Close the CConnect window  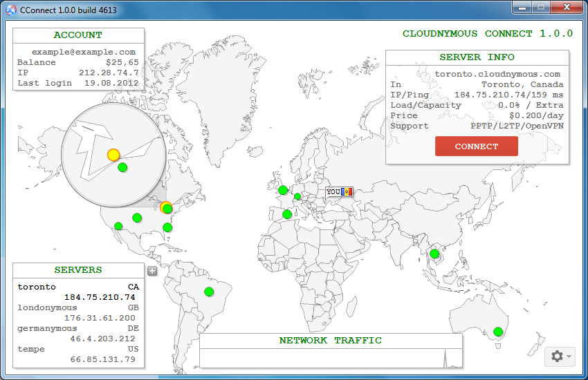click(567, 7)
